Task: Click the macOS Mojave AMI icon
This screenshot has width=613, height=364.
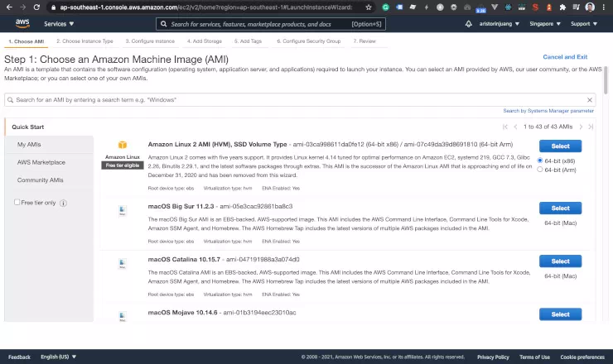Action: tap(123, 316)
